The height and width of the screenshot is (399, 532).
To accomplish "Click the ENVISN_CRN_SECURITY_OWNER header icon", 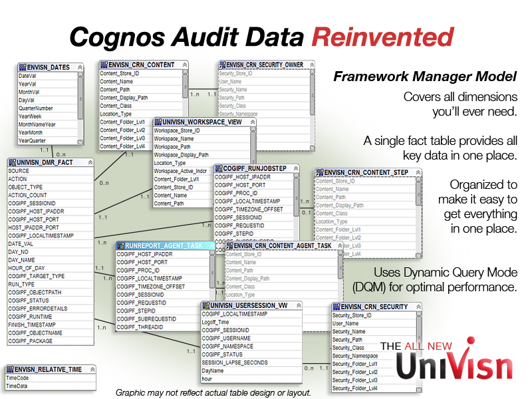I will (223, 65).
